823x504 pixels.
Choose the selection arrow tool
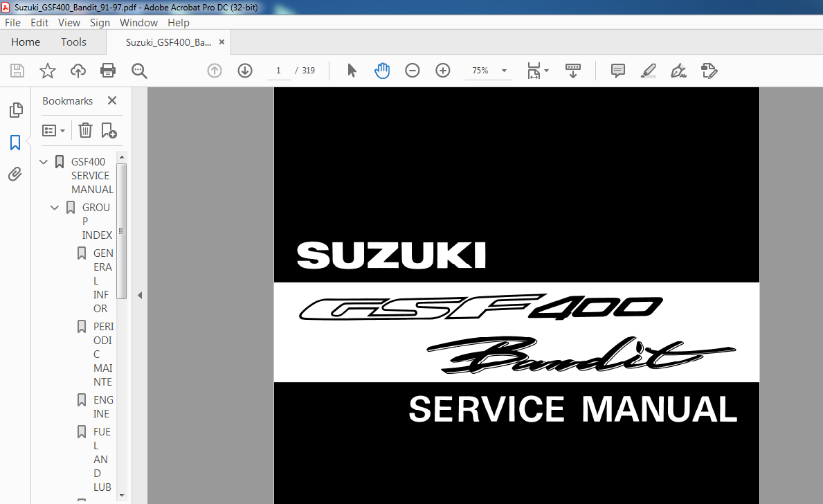tap(352, 71)
